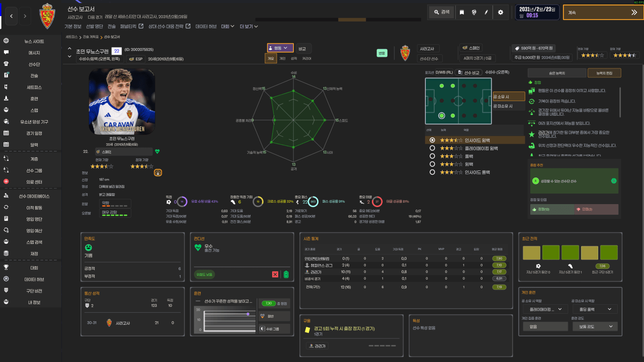Screen dimensions: 644x362
Task: Select the 윙백 role radio button
Action: click(432, 164)
